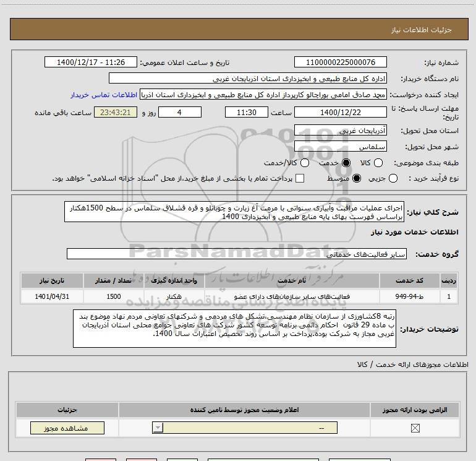Click the need date cell 1401/04/31
This screenshot has height=461, width=476.
[x=52, y=296]
